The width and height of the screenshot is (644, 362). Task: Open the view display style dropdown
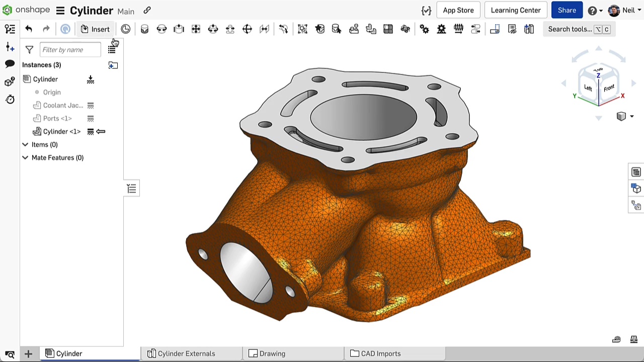tap(625, 117)
